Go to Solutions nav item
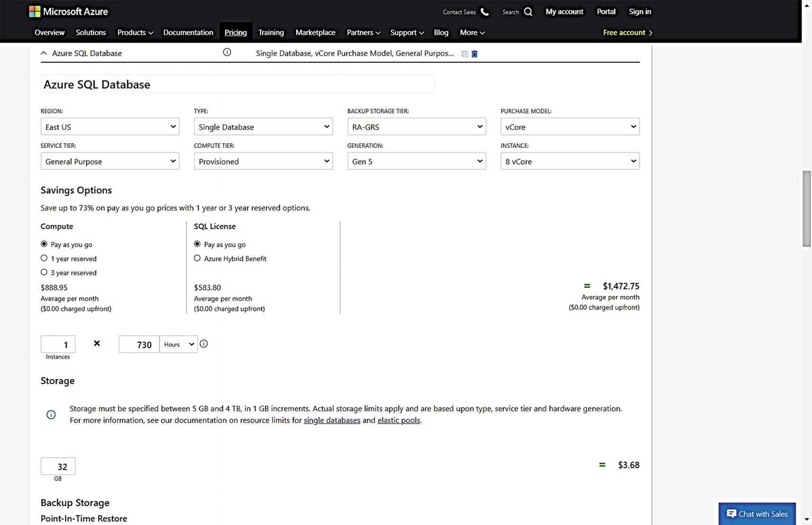812x525 pixels. pyautogui.click(x=91, y=32)
